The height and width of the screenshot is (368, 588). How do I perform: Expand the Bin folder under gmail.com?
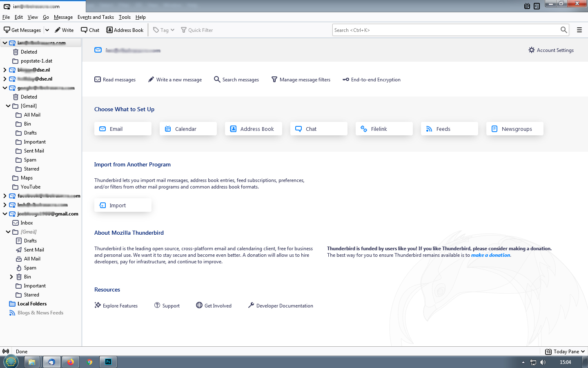[x=11, y=277]
